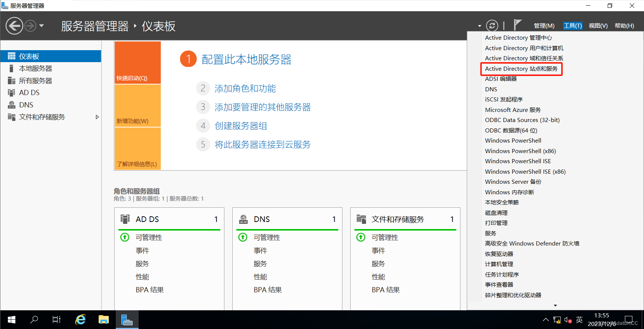Click the muted volume tray icon
Viewport: 644px width, 329px height.
(x=568, y=320)
